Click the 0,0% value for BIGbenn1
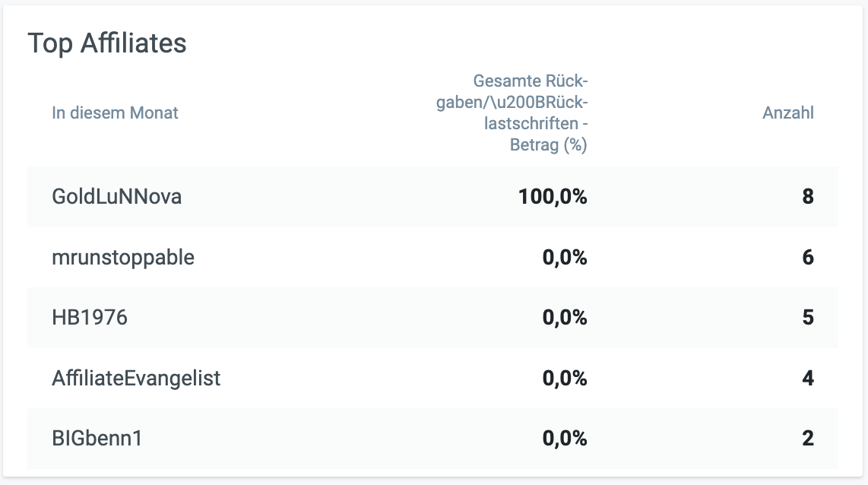This screenshot has width=868, height=485. click(565, 439)
